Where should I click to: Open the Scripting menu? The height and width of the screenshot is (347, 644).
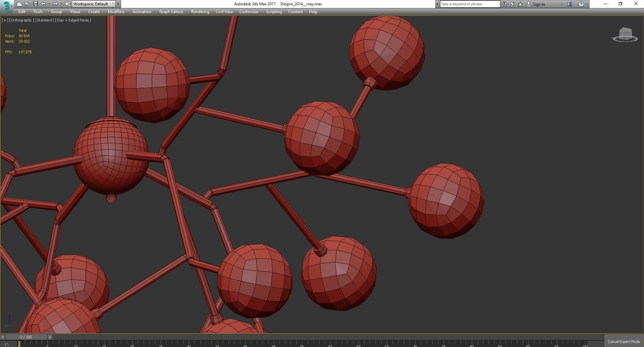274,12
